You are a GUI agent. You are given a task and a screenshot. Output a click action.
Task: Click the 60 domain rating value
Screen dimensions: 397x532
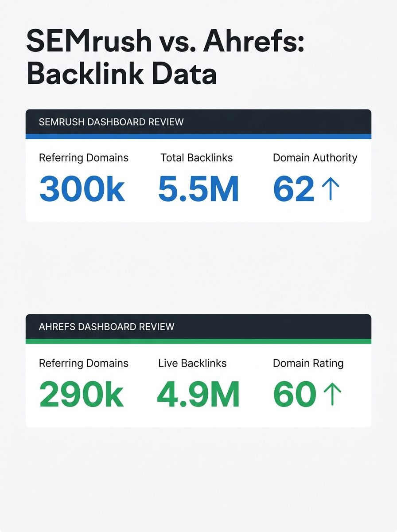(295, 394)
